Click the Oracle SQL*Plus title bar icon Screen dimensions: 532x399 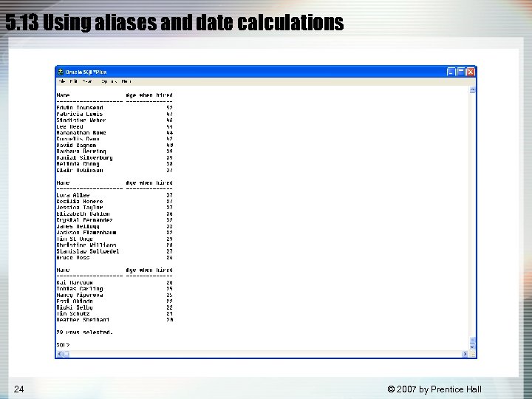coord(61,72)
